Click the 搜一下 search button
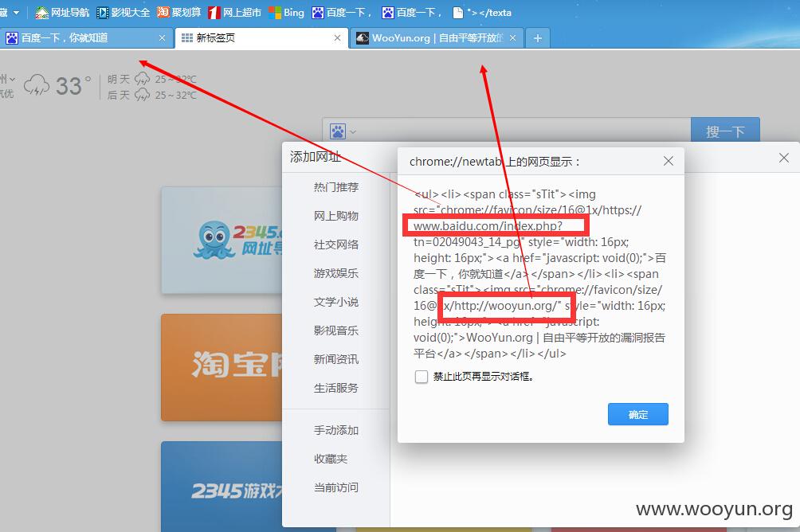Screen dimensions: 800x532 click(x=725, y=131)
